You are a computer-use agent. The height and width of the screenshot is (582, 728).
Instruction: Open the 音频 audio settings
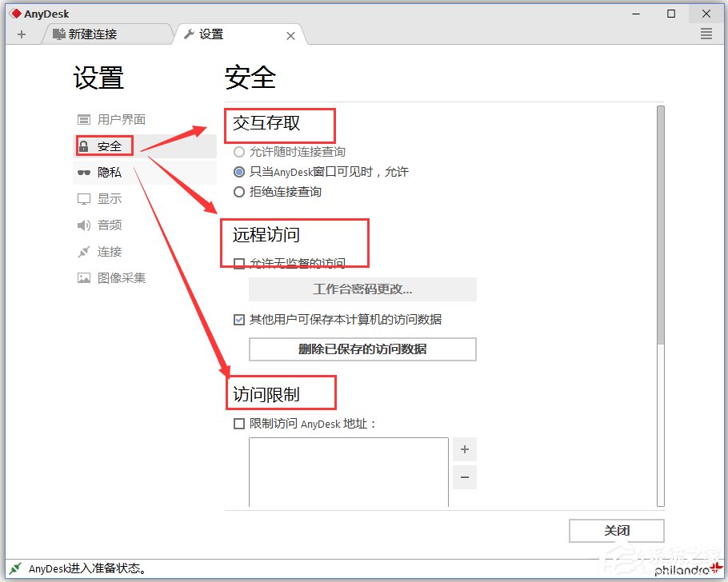pyautogui.click(x=108, y=225)
